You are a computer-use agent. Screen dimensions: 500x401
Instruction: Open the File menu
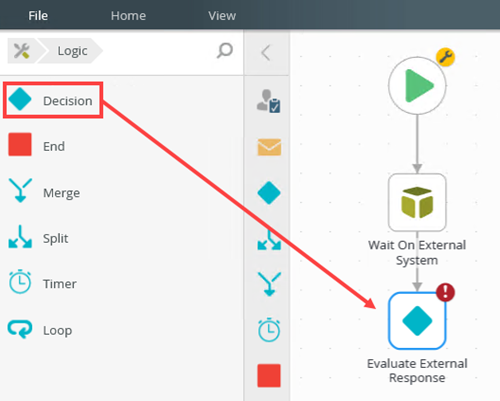pos(38,16)
